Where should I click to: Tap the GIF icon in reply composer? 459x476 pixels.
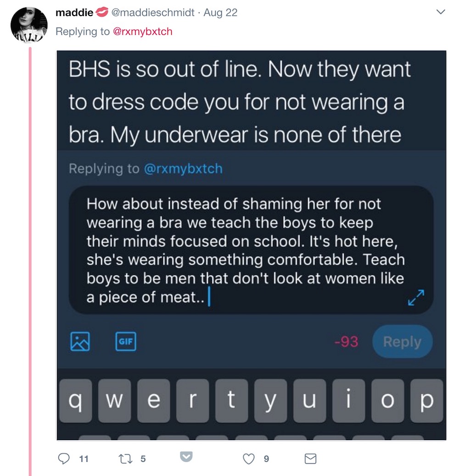126,342
